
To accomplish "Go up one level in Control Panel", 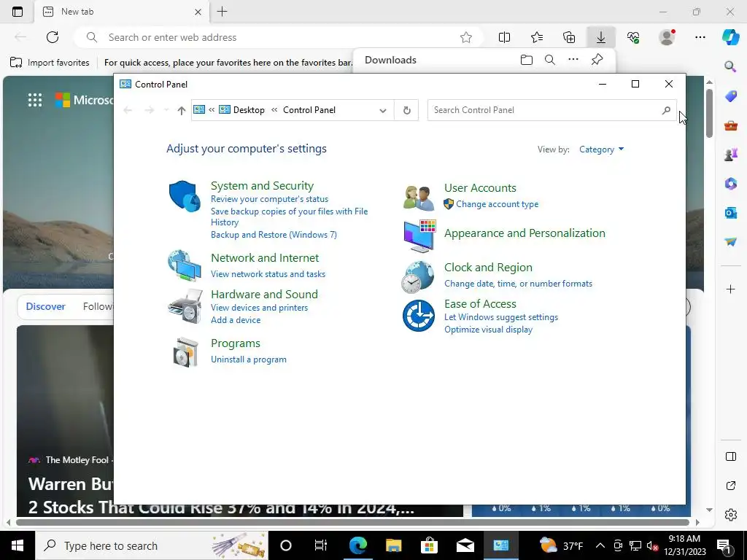I will coord(181,111).
